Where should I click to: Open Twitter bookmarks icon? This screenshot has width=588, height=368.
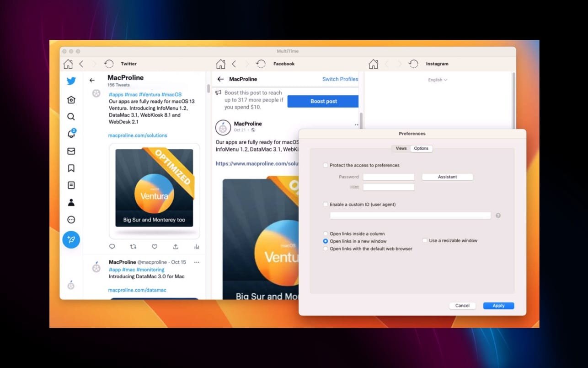coord(71,168)
